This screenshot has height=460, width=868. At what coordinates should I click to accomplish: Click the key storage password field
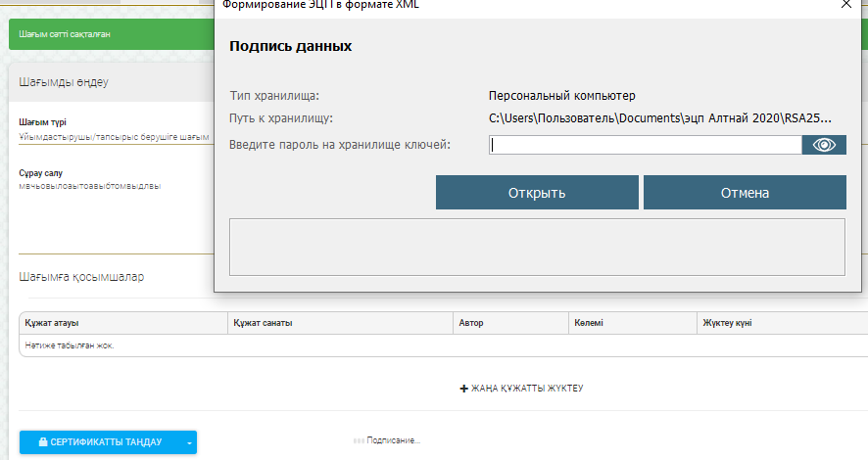[x=645, y=145]
